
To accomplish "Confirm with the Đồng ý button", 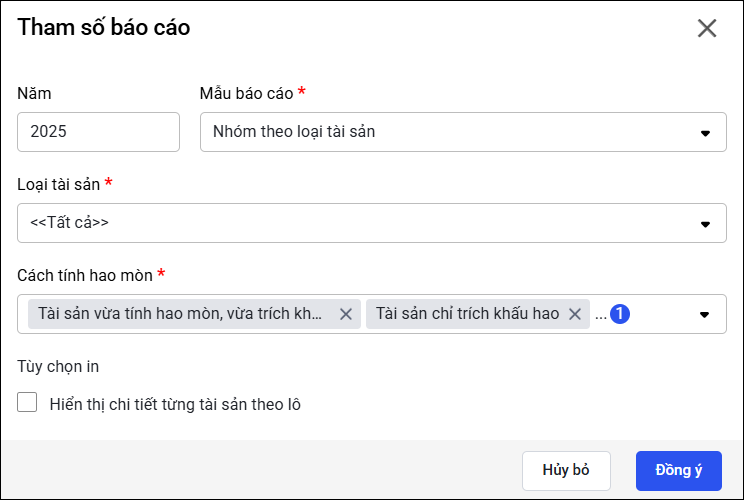I will coord(679,470).
